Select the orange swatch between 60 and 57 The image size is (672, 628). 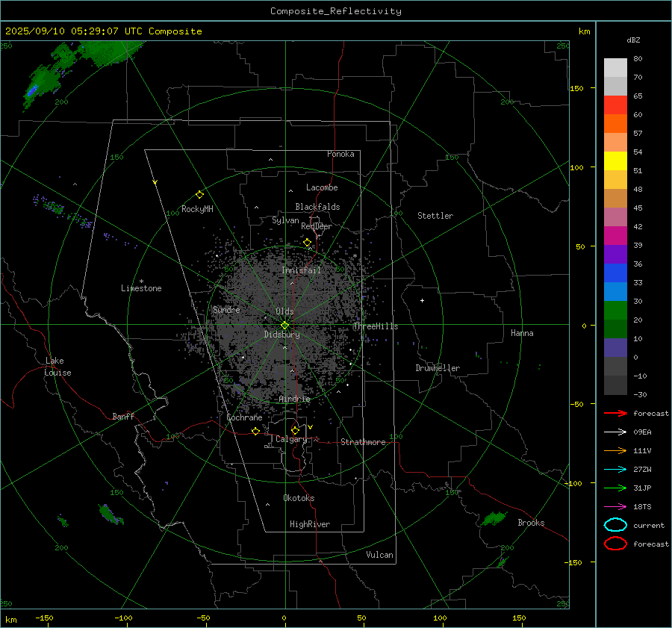point(615,123)
